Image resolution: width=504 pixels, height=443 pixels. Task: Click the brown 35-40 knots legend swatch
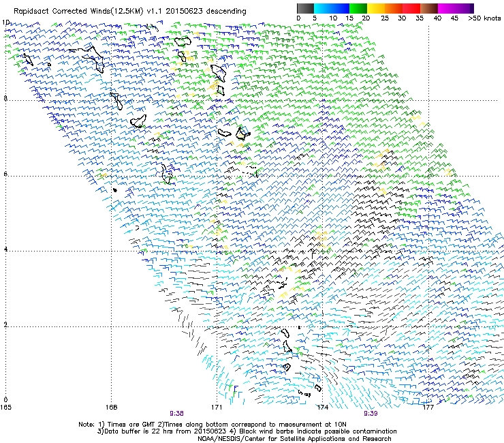coord(429,8)
